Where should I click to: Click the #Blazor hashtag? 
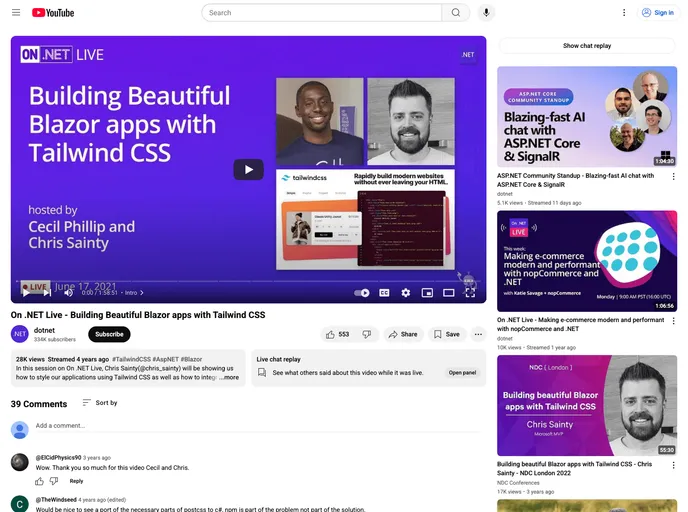pyautogui.click(x=191, y=359)
